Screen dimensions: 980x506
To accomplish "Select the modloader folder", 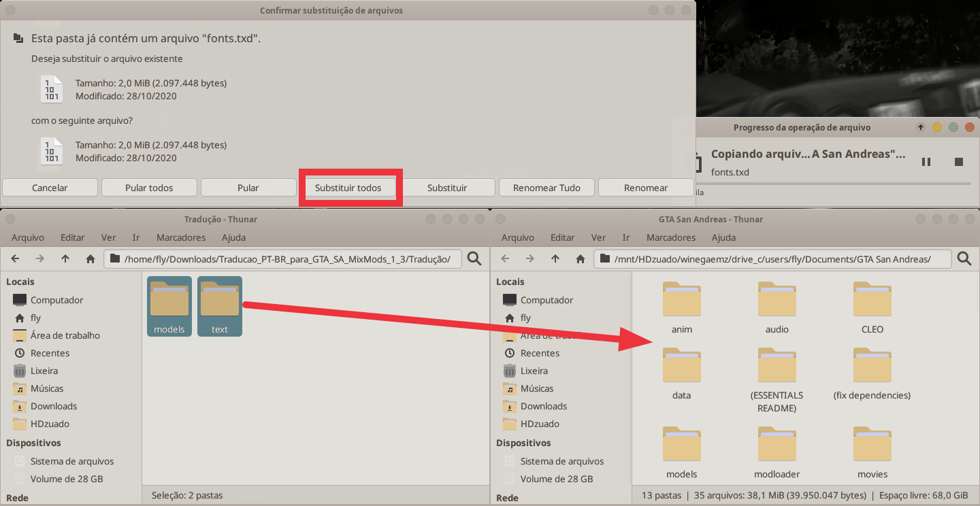I will coord(777,445).
